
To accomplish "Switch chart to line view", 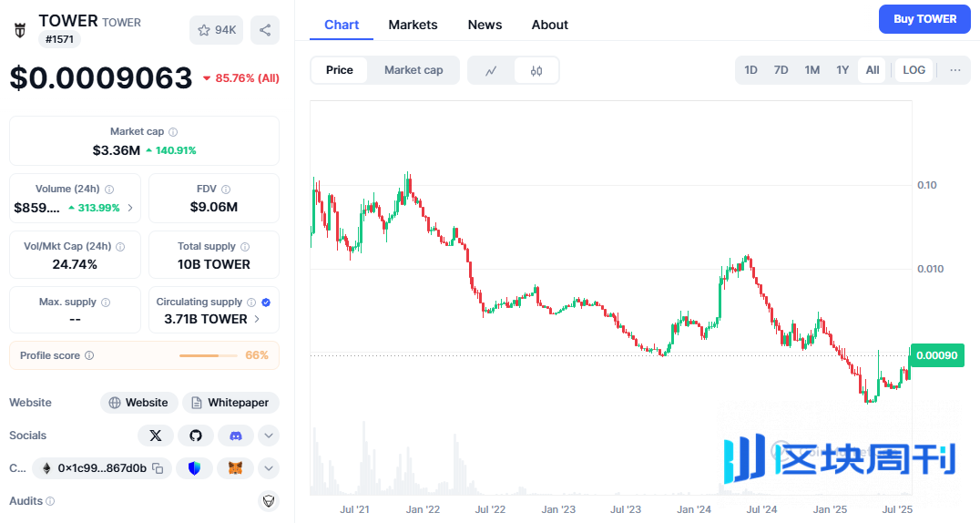I will [x=491, y=70].
